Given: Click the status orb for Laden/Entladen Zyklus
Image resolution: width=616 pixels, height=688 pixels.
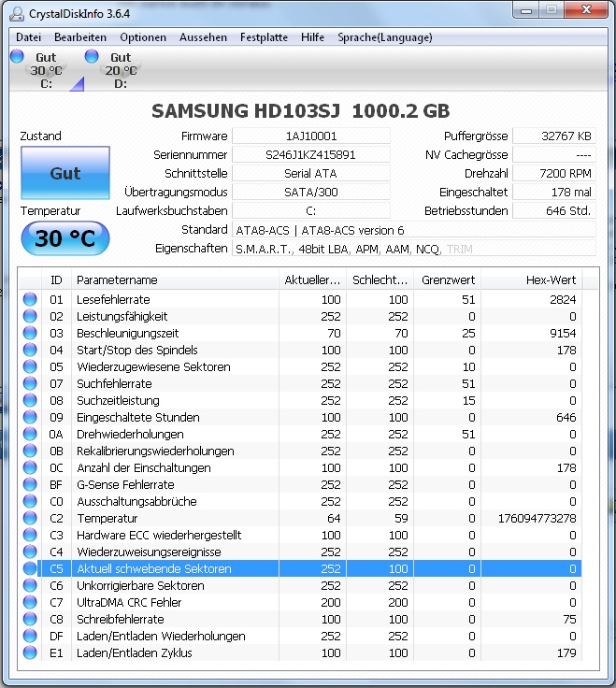Looking at the screenshot, I should pos(30,652).
